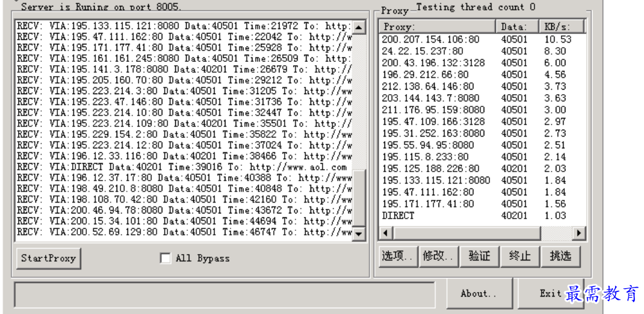Viewport: 644px width, 314px height.
Task: Click the 修改 modify button
Action: (x=438, y=257)
